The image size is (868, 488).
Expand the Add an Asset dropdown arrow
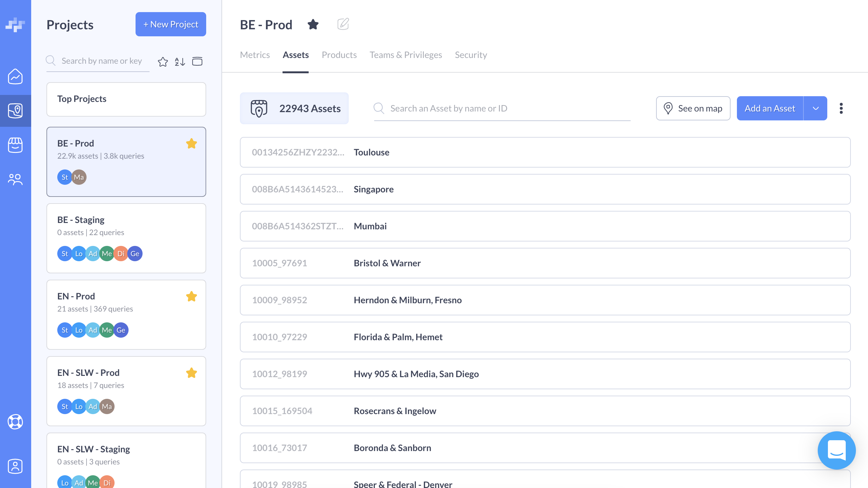pyautogui.click(x=815, y=108)
